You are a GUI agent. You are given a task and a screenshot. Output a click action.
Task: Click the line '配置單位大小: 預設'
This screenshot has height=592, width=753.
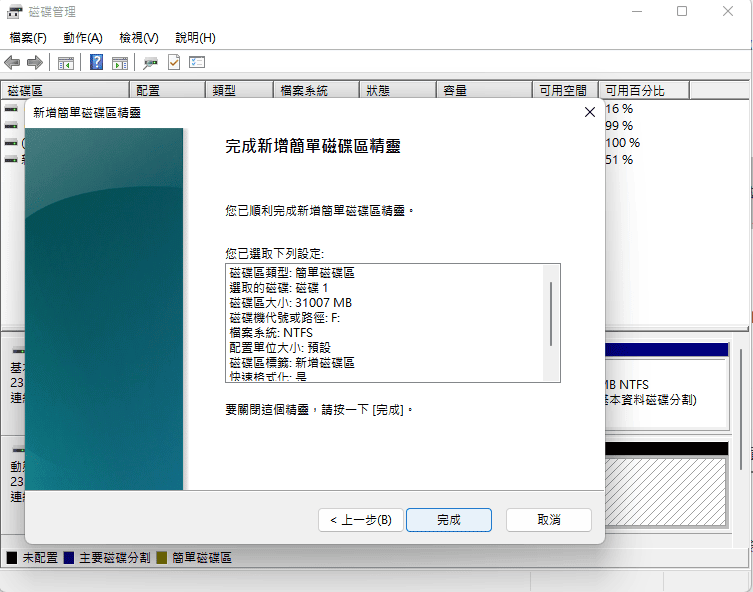[280, 348]
